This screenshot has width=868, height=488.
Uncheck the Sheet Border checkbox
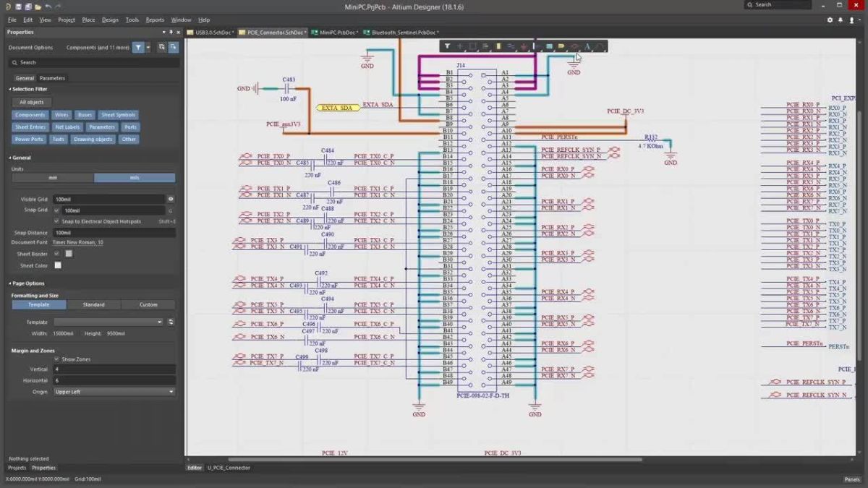pos(56,254)
